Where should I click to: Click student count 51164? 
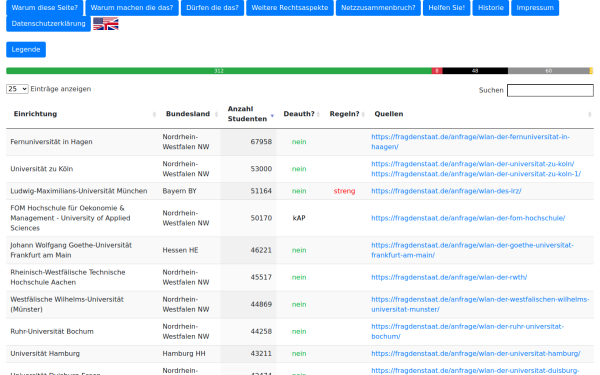261,191
